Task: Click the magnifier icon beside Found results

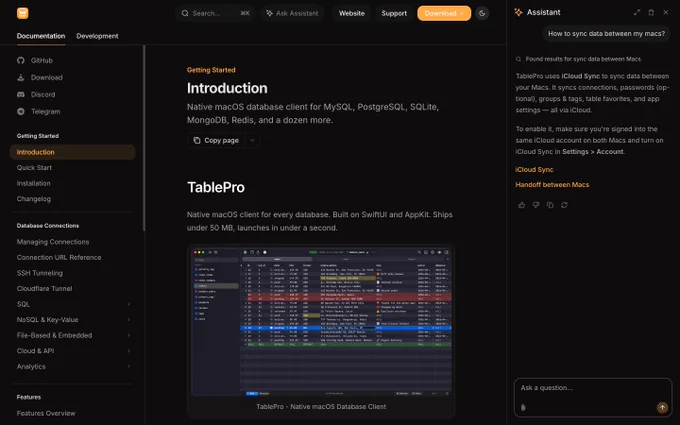Action: (x=518, y=59)
